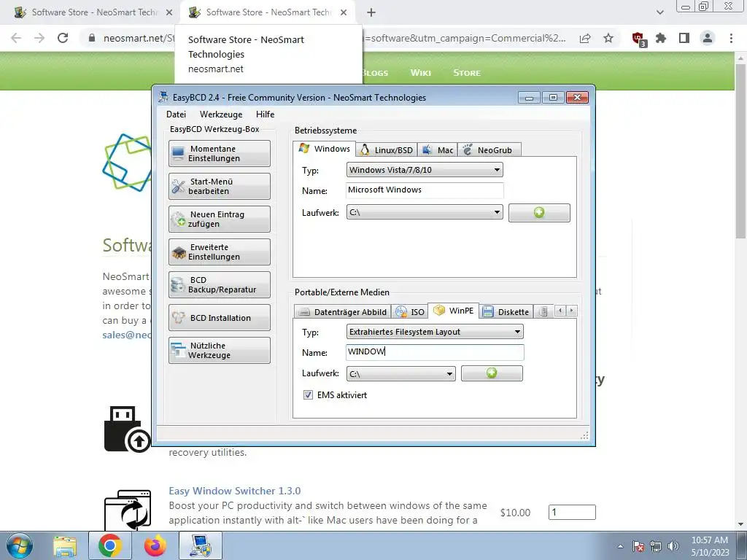Open BCD Backup/Reparatur in the toolbox
Screen dimensions: 747x560
point(219,285)
